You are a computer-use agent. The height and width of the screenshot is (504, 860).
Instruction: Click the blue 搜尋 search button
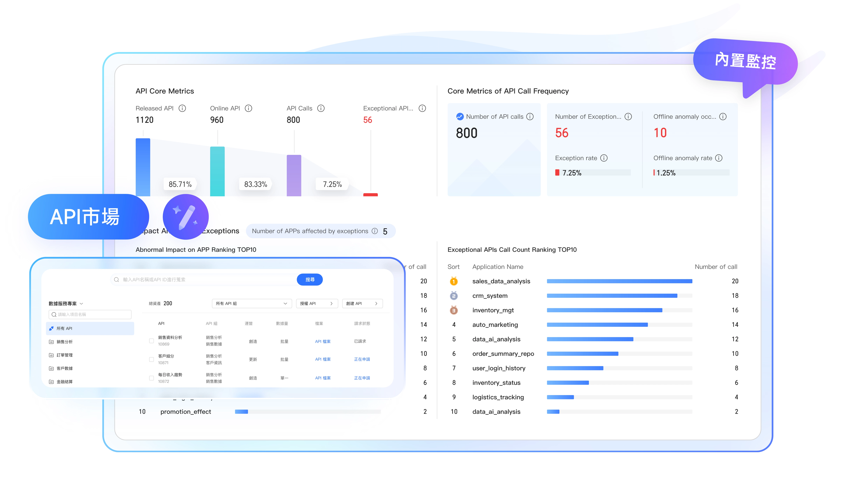pos(310,280)
